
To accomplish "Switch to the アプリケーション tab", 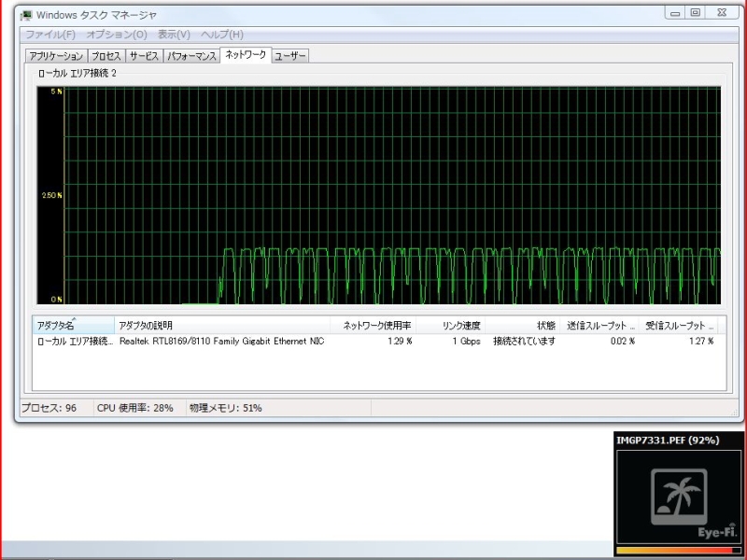I will click(56, 56).
